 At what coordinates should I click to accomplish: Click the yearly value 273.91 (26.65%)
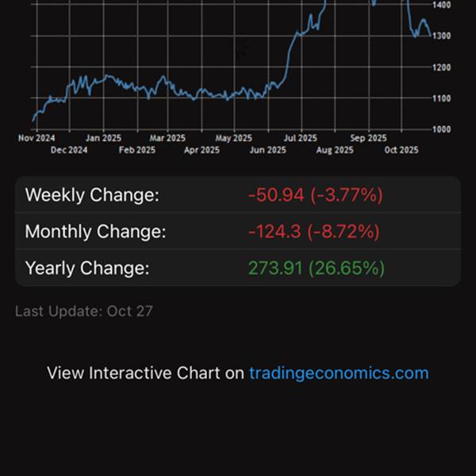[316, 268]
